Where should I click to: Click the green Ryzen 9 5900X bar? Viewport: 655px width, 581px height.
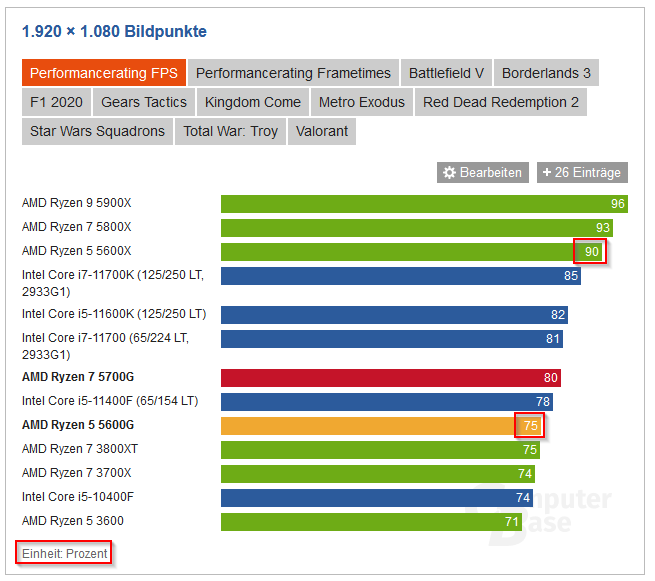coord(424,204)
